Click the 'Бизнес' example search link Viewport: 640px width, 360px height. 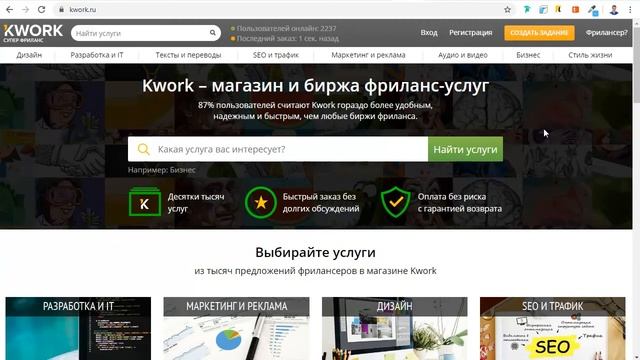point(182,170)
